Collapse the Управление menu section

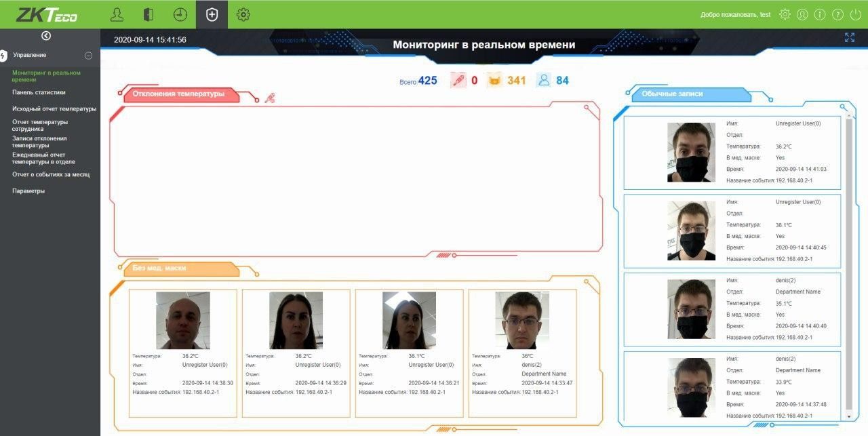88,55
